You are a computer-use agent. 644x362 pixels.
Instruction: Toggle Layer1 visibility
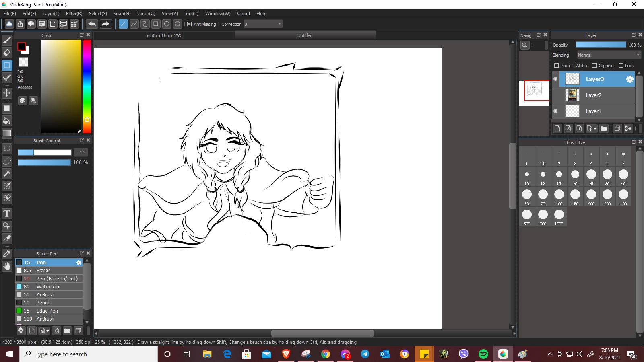click(556, 111)
